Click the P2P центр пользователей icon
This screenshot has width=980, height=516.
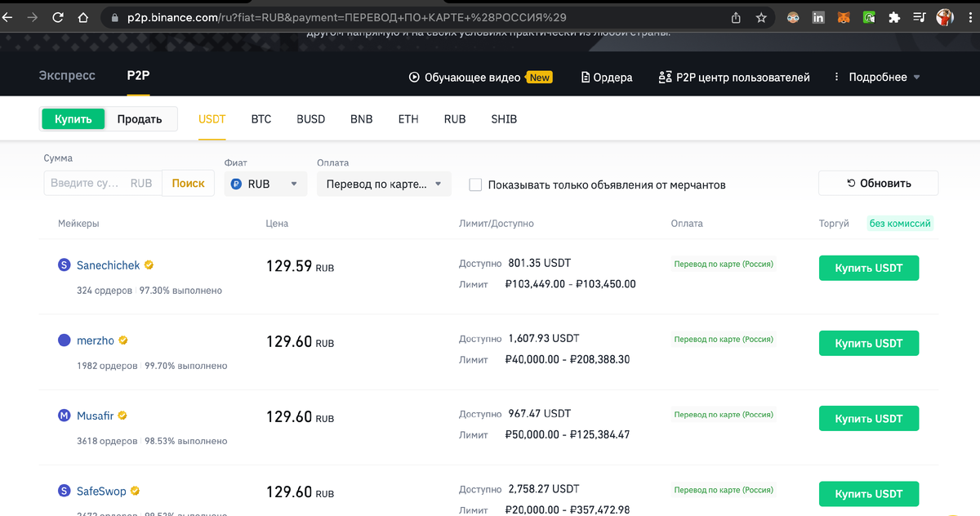click(665, 77)
